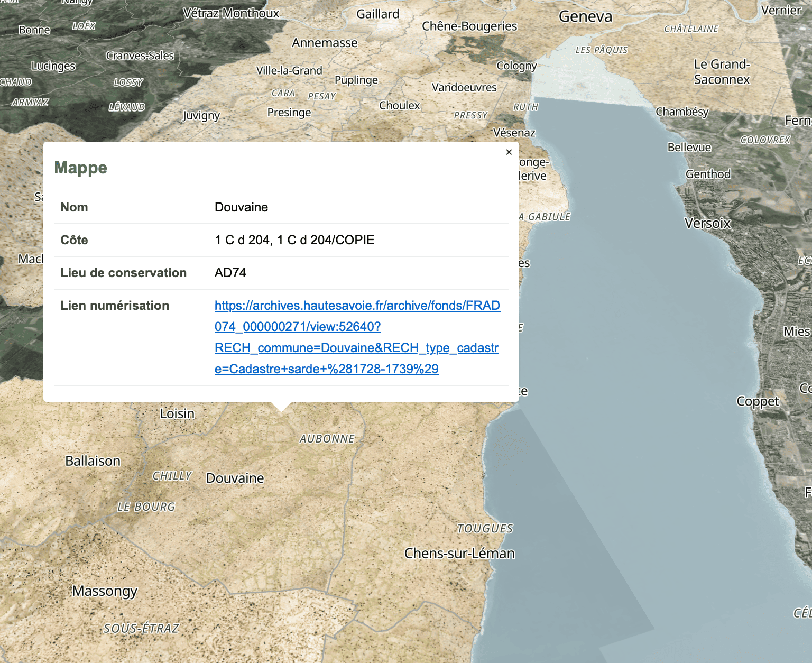Screen dimensions: 812x663
Task: Click the TOUGUES locality label
Action: click(x=485, y=529)
